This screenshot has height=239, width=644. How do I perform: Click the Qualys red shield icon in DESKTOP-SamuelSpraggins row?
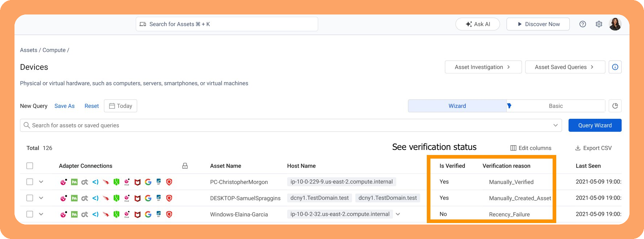(169, 198)
